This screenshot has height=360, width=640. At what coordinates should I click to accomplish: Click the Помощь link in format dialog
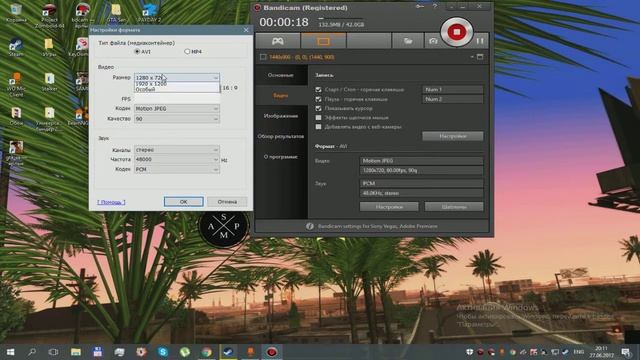(x=111, y=202)
